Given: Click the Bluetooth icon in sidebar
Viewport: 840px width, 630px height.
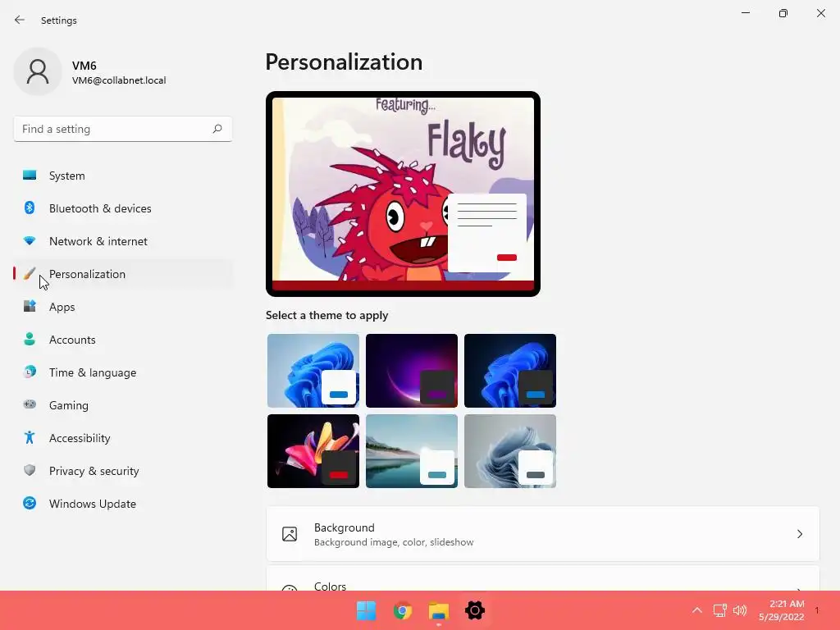Looking at the screenshot, I should coord(30,208).
